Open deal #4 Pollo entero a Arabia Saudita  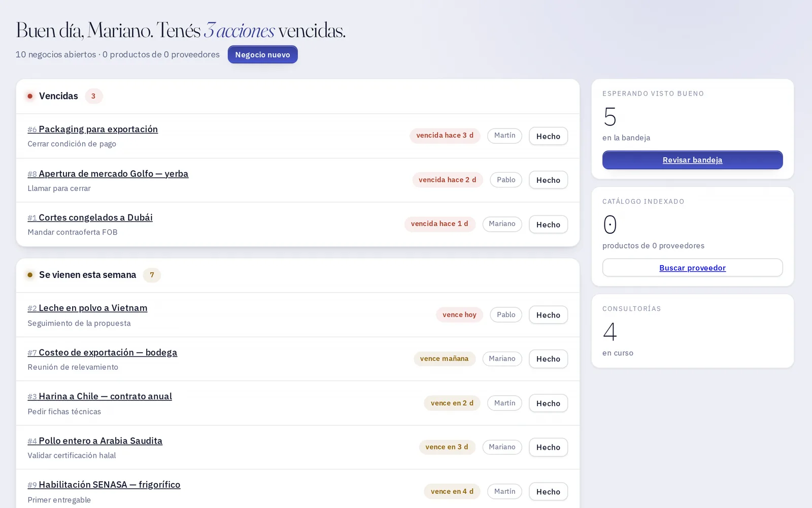(x=95, y=441)
